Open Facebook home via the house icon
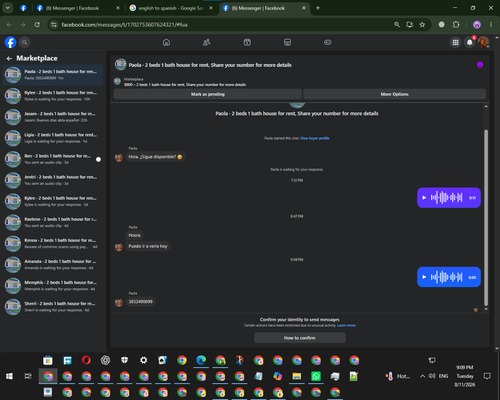The image size is (500, 400). pyautogui.click(x=166, y=42)
